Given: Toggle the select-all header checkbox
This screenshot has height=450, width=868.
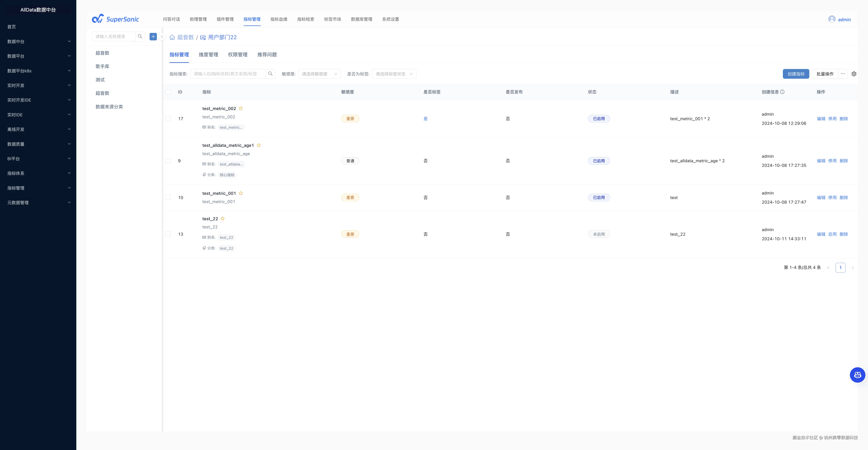Looking at the screenshot, I should (x=168, y=92).
